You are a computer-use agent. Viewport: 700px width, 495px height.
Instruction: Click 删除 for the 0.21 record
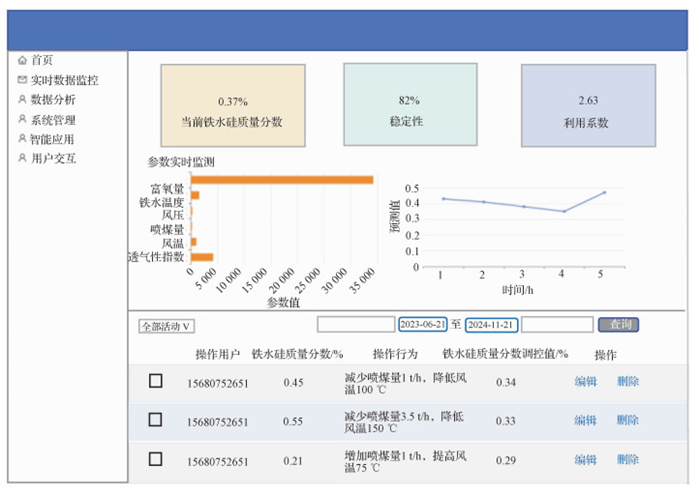coord(628,460)
